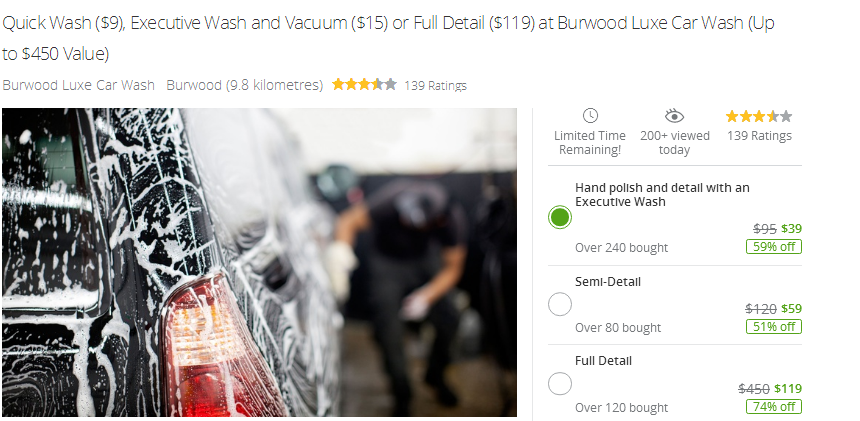Screen dimensions: 860x421
Task: Click the $39 discounted price
Action: click(x=791, y=229)
